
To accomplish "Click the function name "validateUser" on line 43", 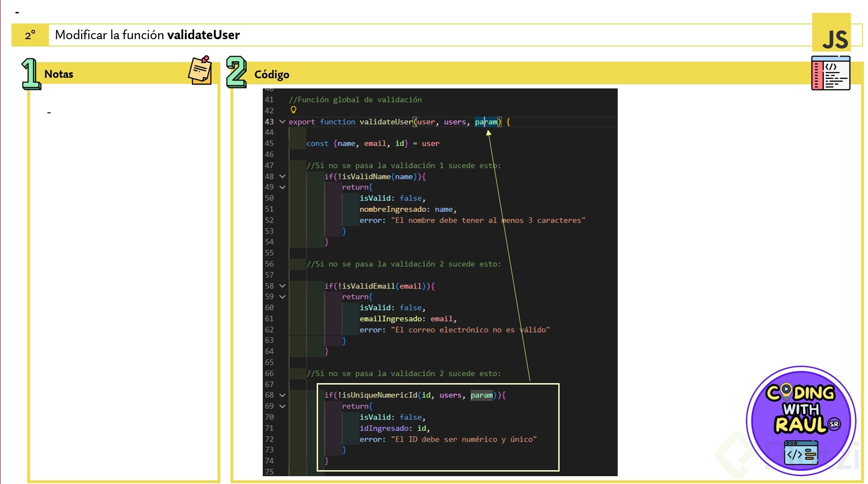I will coord(386,122).
